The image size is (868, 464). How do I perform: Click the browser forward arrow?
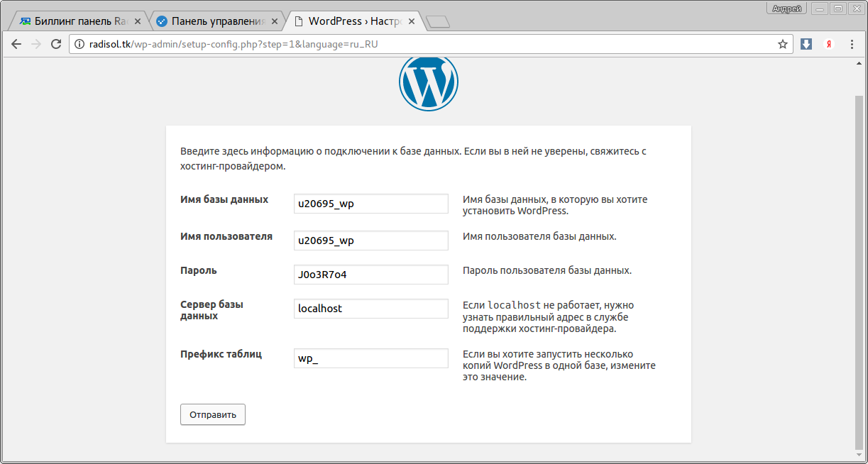[36, 44]
